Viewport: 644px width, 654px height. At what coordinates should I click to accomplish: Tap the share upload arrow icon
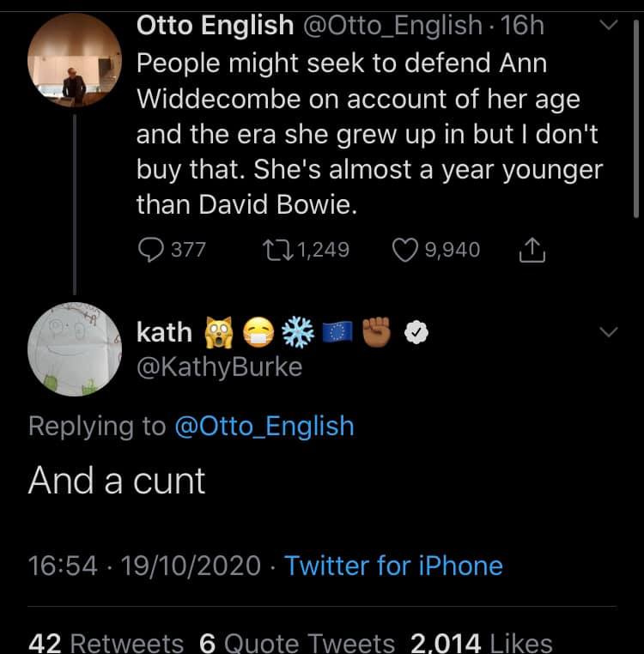(x=533, y=250)
